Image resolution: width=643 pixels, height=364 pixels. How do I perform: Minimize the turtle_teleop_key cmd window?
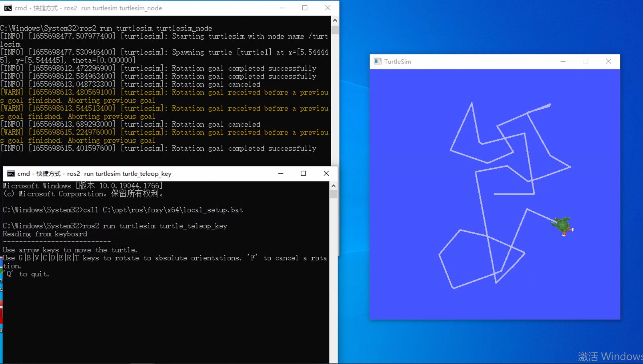(x=281, y=174)
